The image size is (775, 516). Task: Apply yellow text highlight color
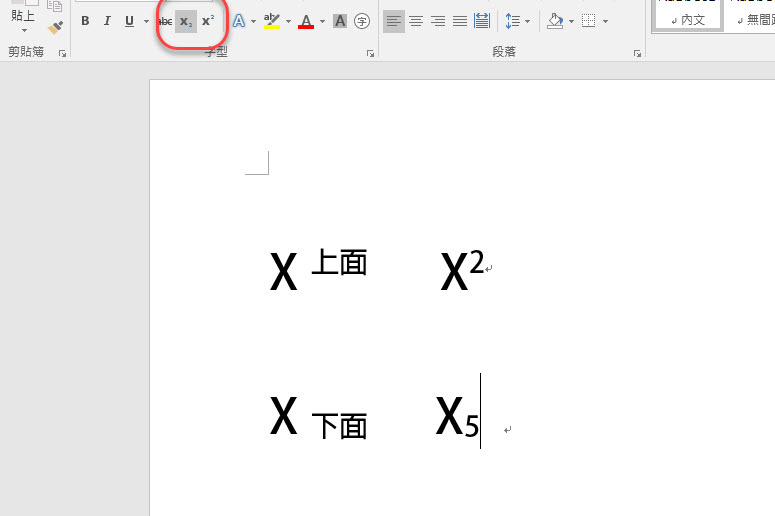[272, 21]
